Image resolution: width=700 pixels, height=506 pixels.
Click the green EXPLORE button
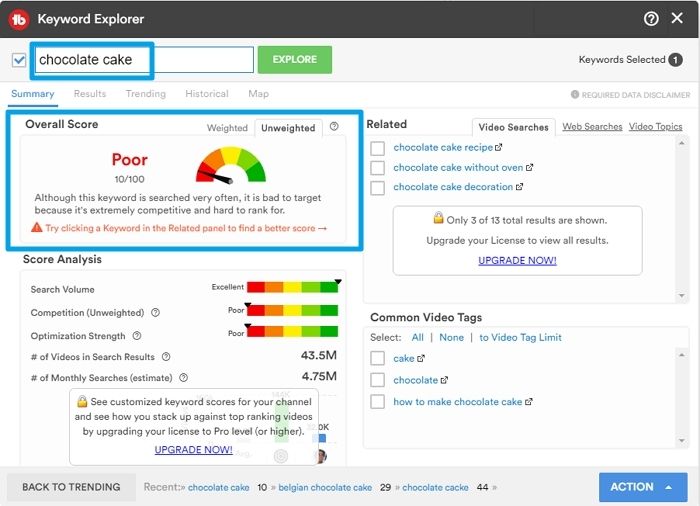295,59
